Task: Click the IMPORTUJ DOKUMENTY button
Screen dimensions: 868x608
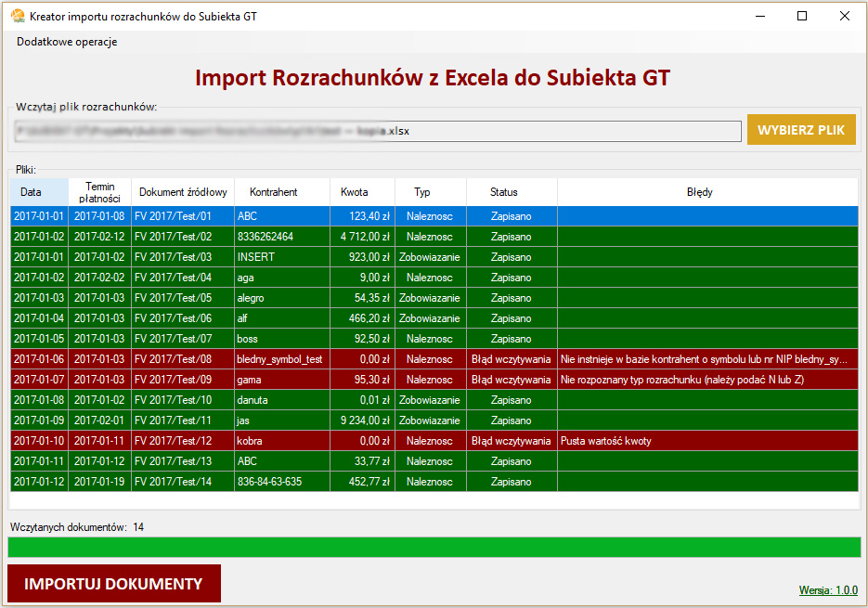Action: 113,584
